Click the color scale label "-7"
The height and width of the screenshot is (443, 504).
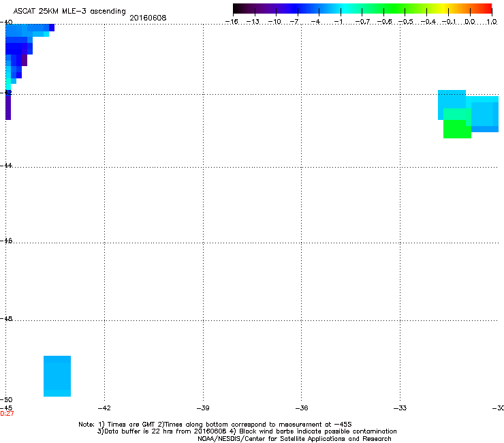click(294, 22)
